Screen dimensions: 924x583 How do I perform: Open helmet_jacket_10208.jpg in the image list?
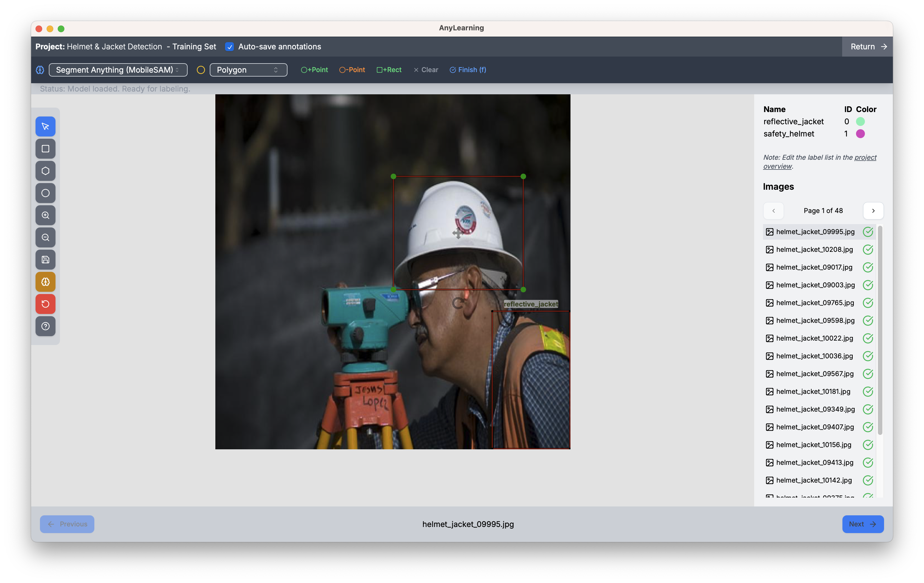pyautogui.click(x=814, y=250)
